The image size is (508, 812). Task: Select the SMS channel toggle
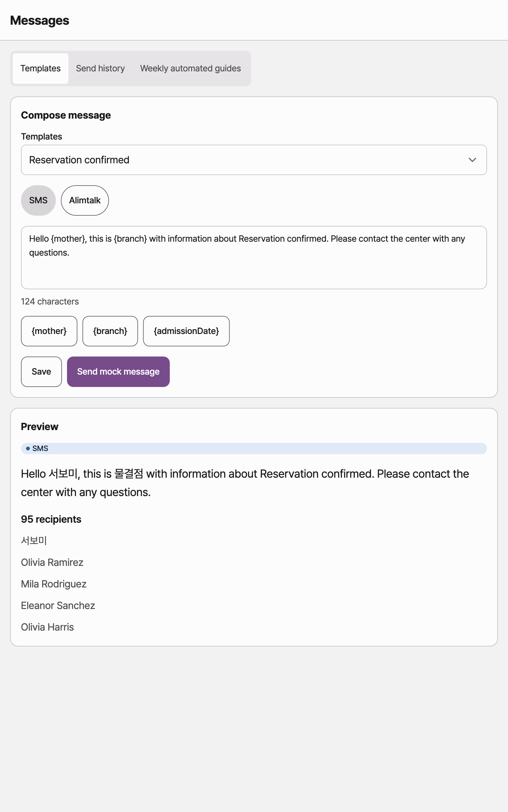(x=38, y=200)
